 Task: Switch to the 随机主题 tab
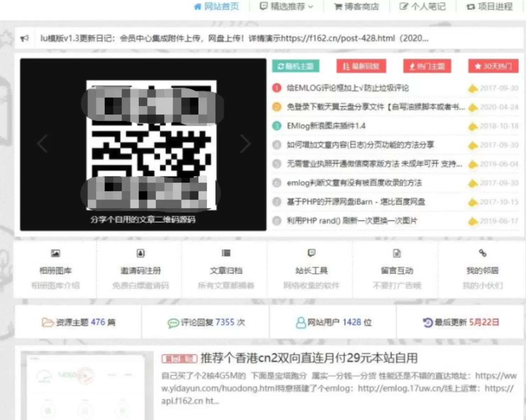(x=296, y=66)
